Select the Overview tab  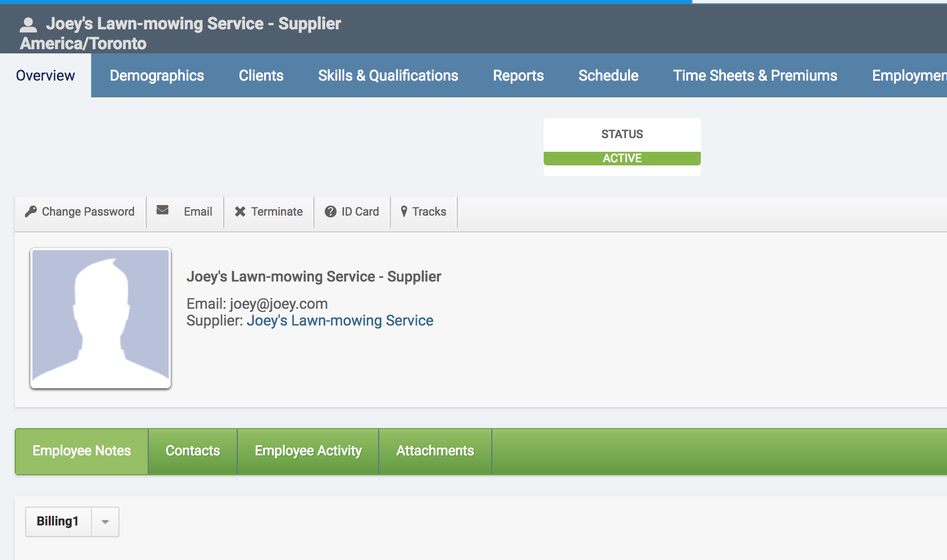[x=46, y=75]
